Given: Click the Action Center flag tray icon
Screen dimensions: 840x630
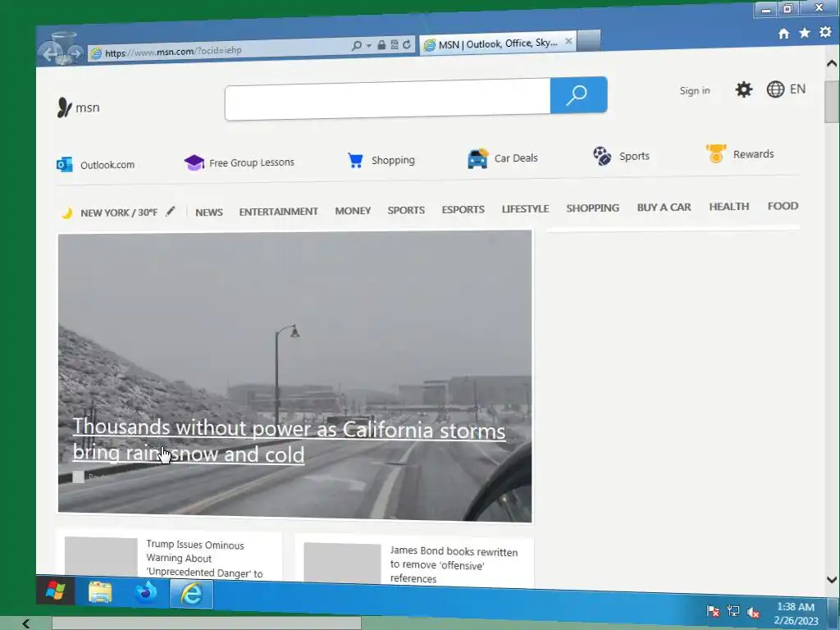Looking at the screenshot, I should click(713, 611).
